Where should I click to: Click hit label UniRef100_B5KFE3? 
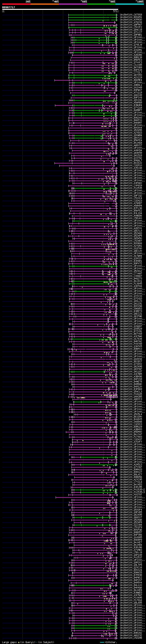tap(131, 60)
